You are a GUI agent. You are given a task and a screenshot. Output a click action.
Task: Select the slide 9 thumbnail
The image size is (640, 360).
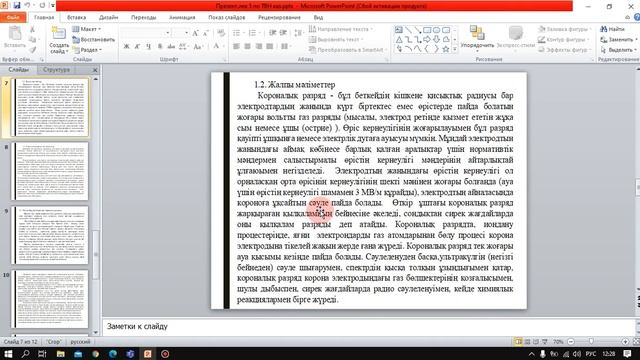[50, 236]
